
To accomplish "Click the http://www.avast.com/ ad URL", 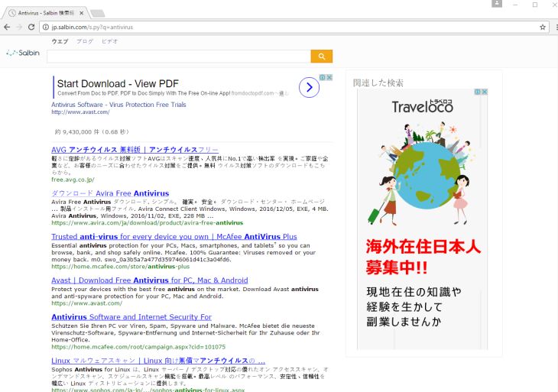I will (80, 112).
